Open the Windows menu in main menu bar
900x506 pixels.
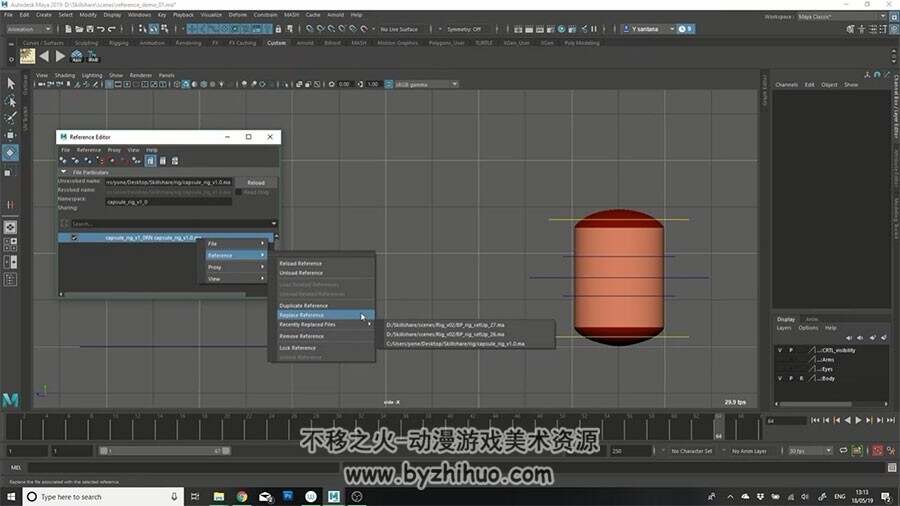(x=139, y=15)
